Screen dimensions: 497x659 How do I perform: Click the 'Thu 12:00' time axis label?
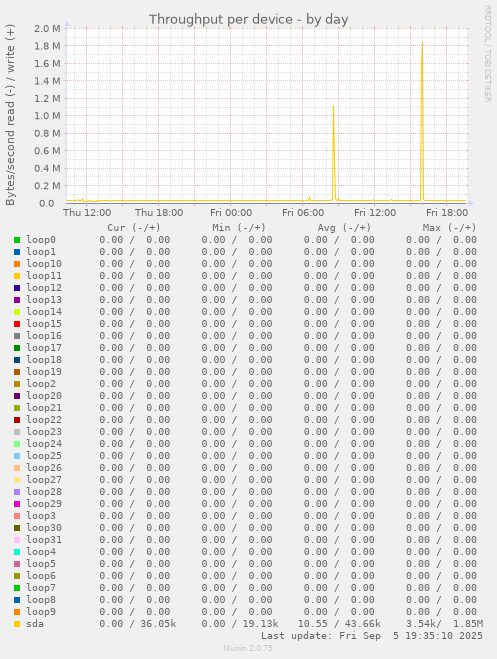(x=87, y=213)
